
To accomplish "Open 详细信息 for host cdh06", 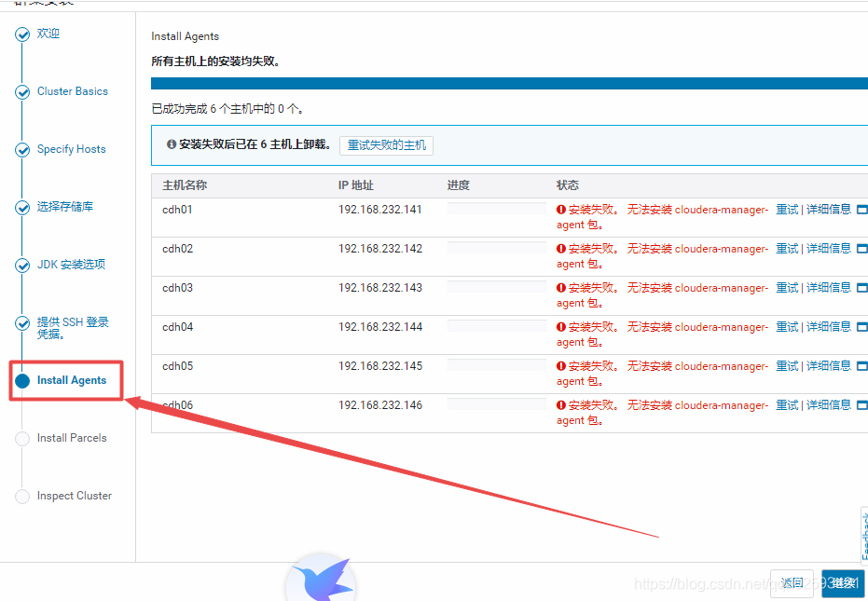I will click(x=829, y=405).
